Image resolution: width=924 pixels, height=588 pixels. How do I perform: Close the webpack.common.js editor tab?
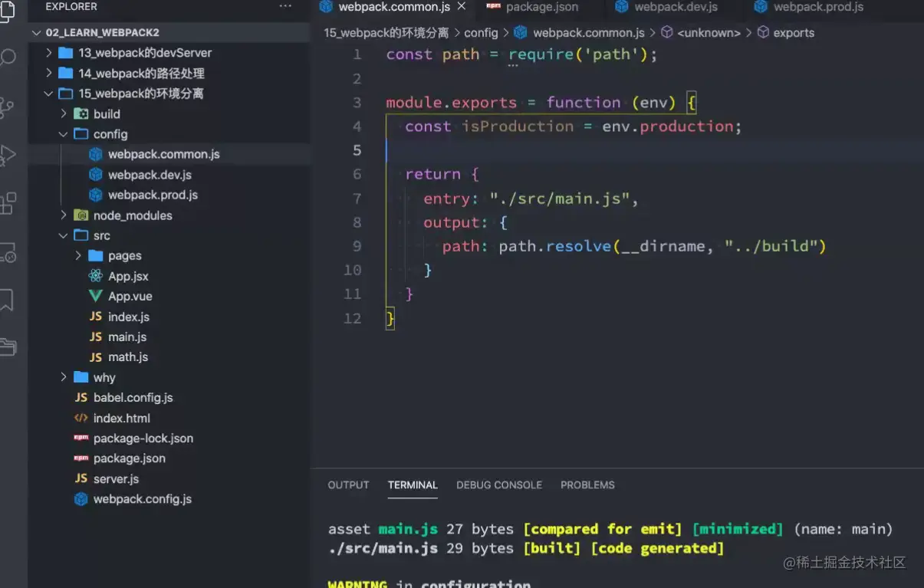coord(462,6)
